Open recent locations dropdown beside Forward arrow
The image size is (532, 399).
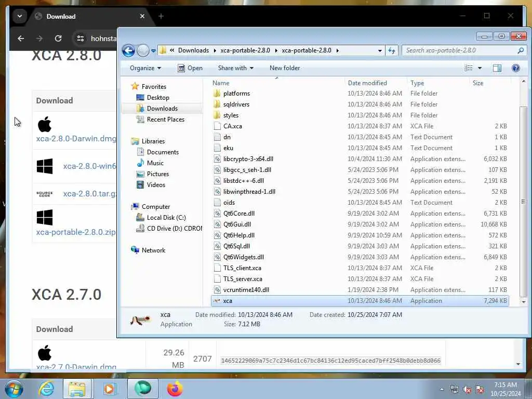153,51
